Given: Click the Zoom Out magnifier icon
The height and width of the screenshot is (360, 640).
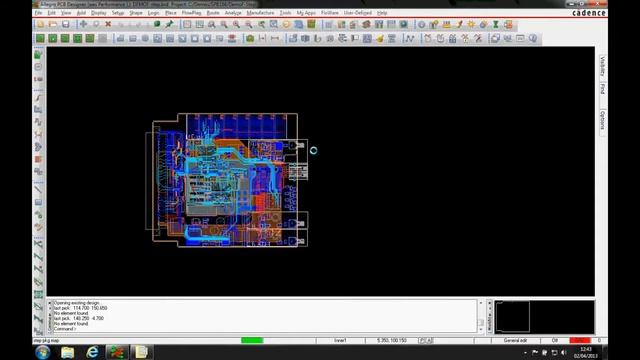Looking at the screenshot, I should [x=249, y=24].
